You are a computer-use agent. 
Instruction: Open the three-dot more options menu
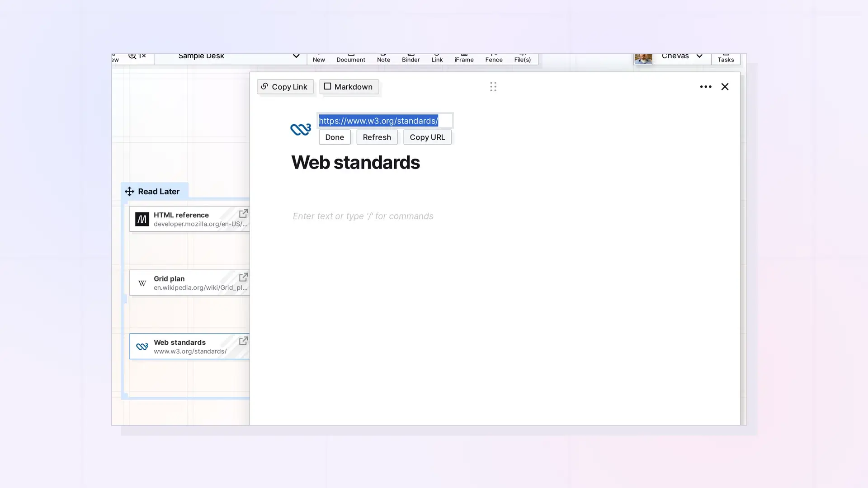[x=705, y=86]
